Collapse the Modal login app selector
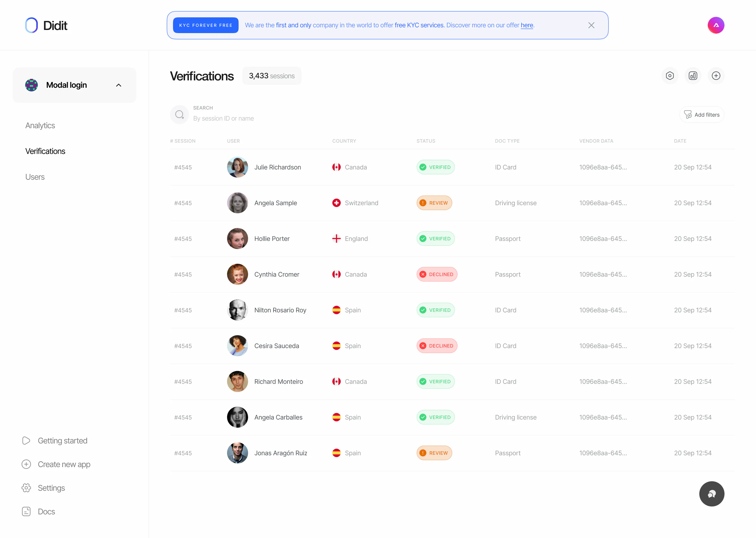756x538 pixels. tap(118, 85)
